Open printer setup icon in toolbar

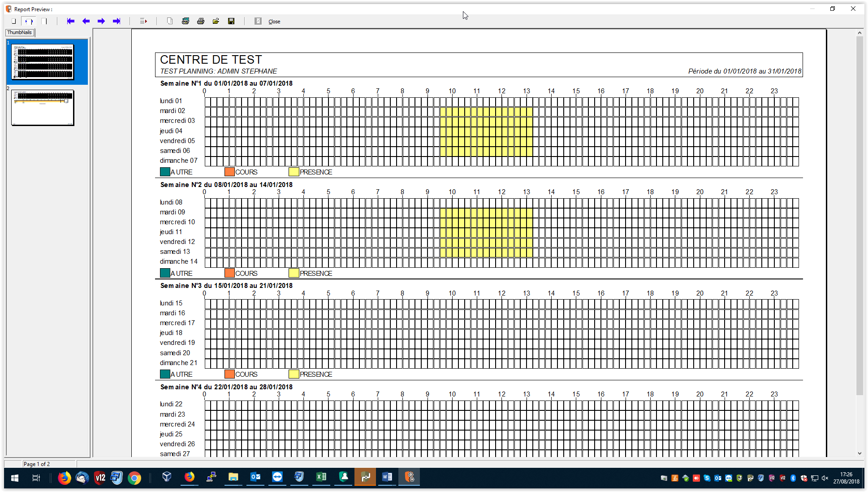tap(186, 21)
